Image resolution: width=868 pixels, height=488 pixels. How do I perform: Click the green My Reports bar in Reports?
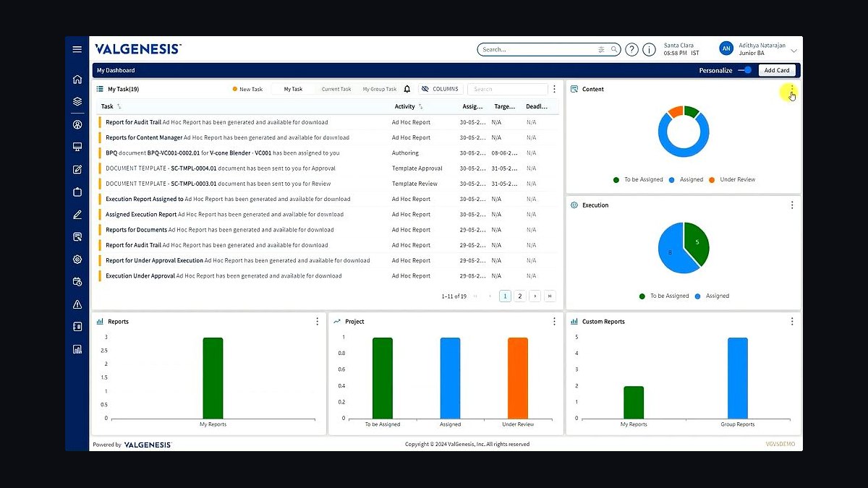click(213, 377)
